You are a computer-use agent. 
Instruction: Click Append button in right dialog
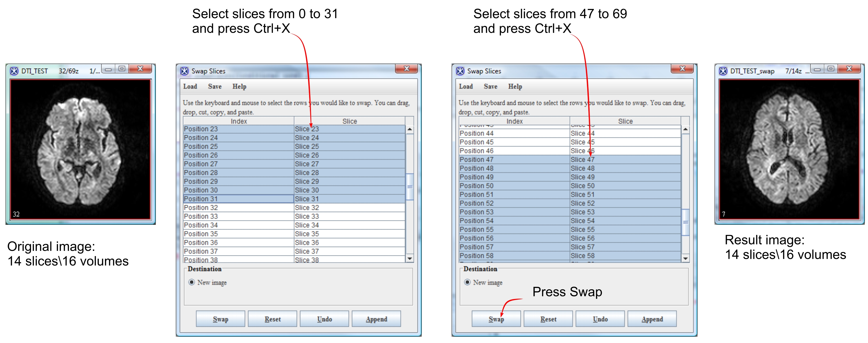pos(652,319)
